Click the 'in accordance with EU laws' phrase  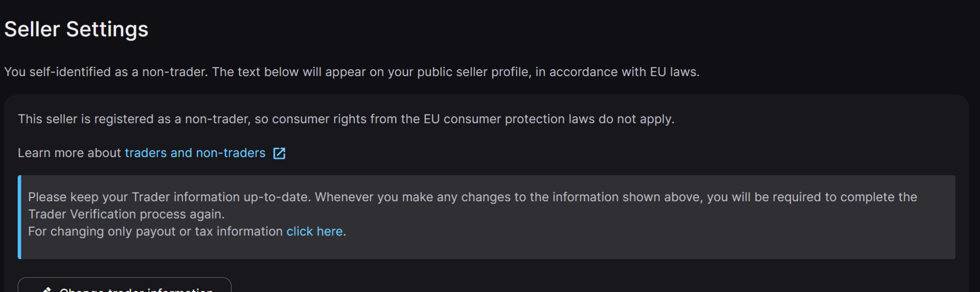(x=617, y=72)
